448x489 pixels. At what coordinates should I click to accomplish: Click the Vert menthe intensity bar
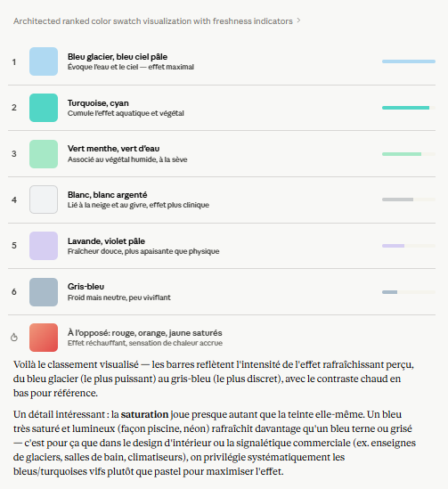pyautogui.click(x=409, y=154)
